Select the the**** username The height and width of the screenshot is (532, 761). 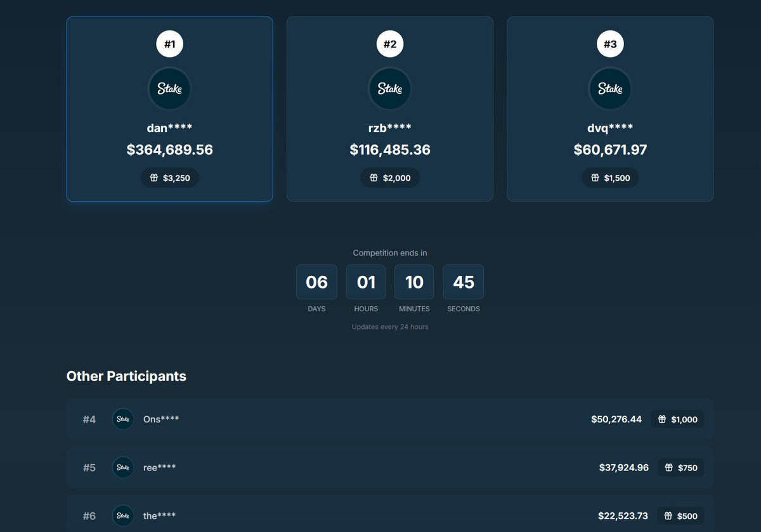(160, 516)
